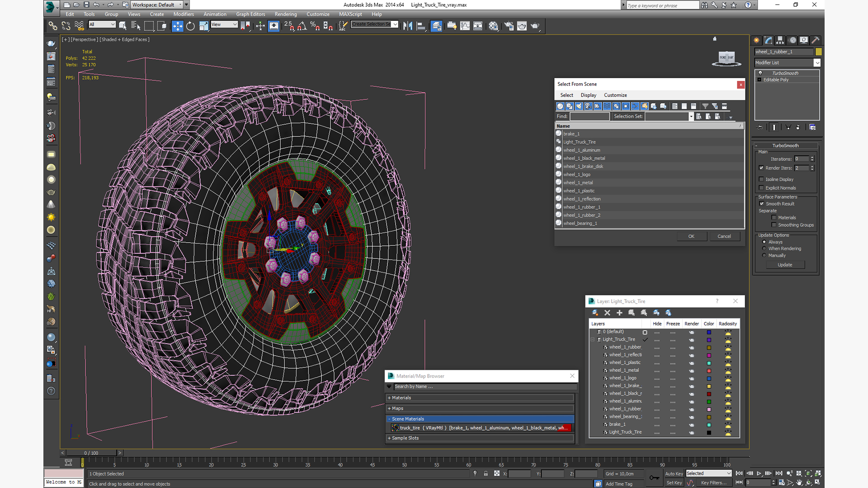Enable Explicit Normals checkbox
Screen dimensions: 868x488
(x=761, y=188)
